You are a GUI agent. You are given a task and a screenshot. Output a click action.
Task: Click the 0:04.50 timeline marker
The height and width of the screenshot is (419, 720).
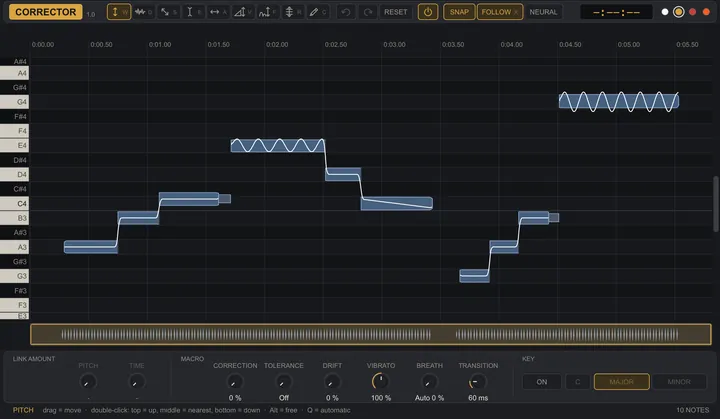(570, 45)
